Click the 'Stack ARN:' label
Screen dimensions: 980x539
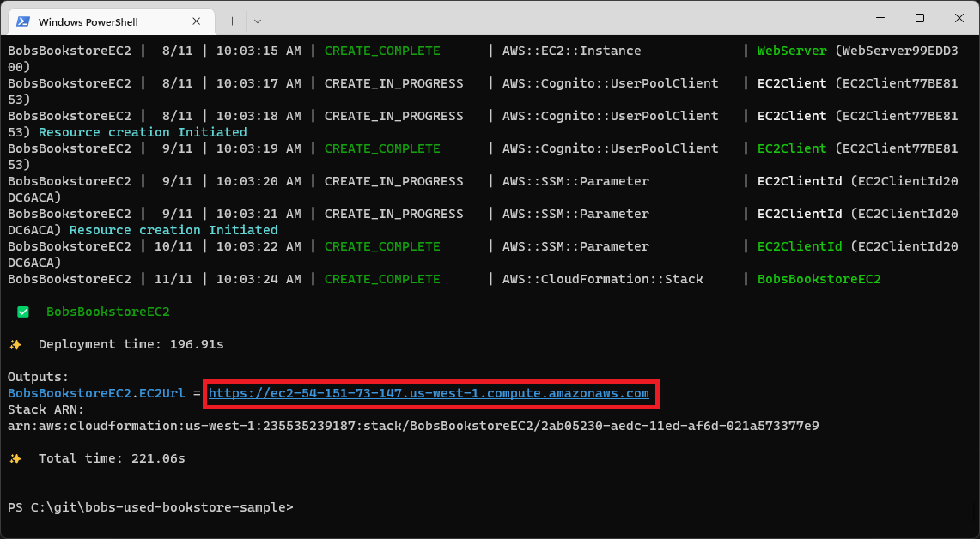46,409
